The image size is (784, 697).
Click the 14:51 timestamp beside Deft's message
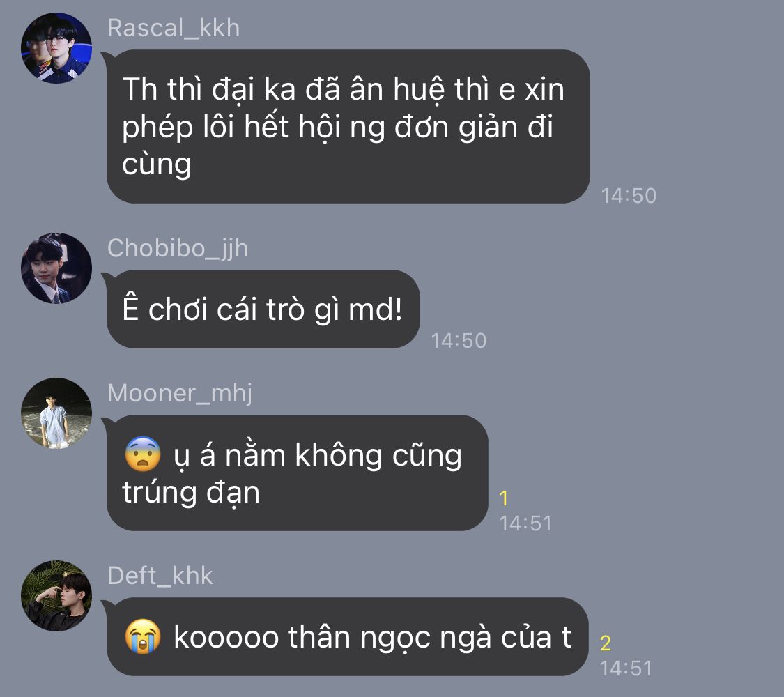(626, 668)
